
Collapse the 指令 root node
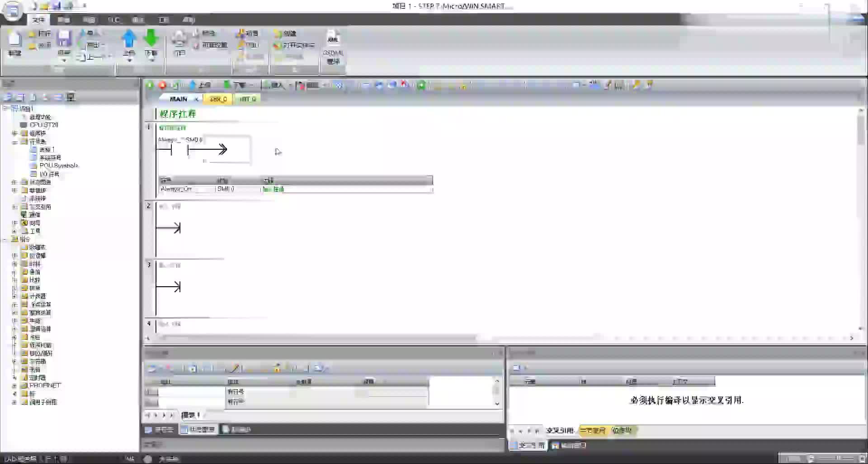click(x=5, y=239)
